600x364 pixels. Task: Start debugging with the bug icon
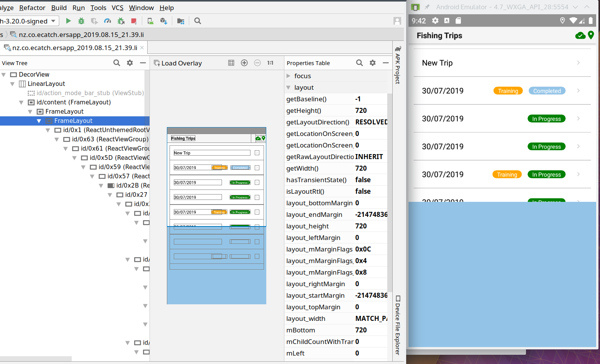coord(81,21)
